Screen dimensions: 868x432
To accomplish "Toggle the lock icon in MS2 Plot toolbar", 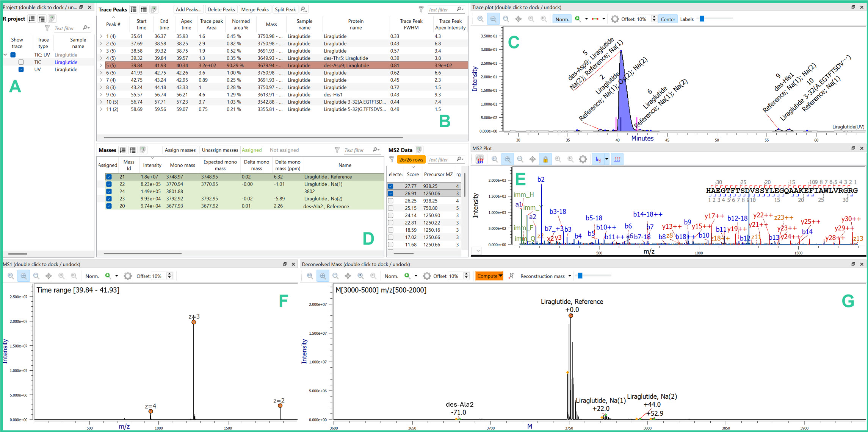I will click(545, 159).
